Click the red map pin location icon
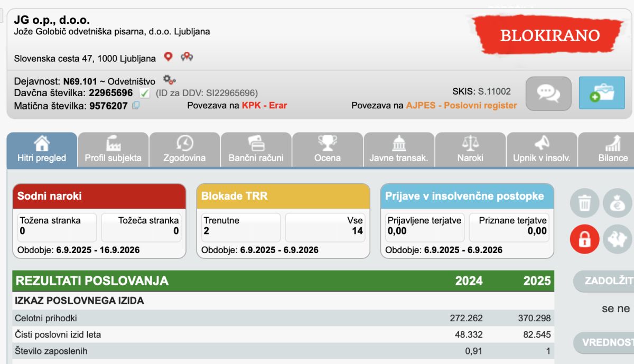634x364 pixels. click(169, 57)
